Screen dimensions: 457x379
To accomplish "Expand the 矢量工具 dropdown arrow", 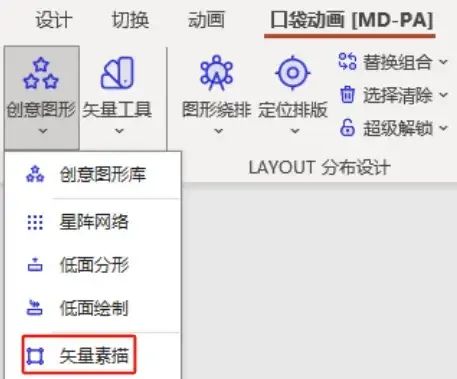I will [x=119, y=131].
